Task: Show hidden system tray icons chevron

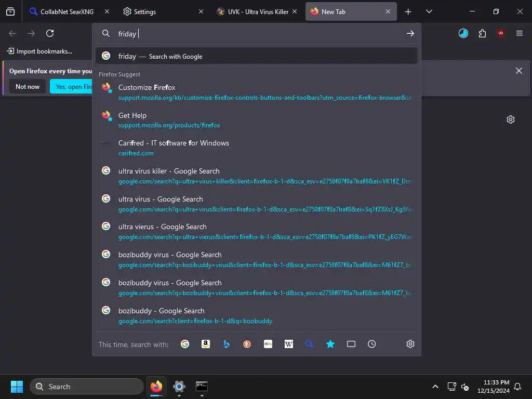Action: [435, 387]
